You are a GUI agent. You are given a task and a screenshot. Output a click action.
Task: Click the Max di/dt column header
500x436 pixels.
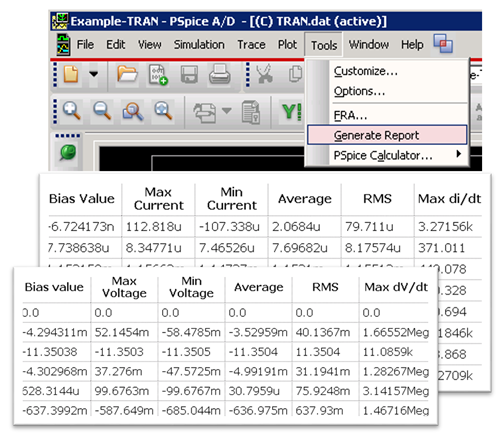(449, 199)
